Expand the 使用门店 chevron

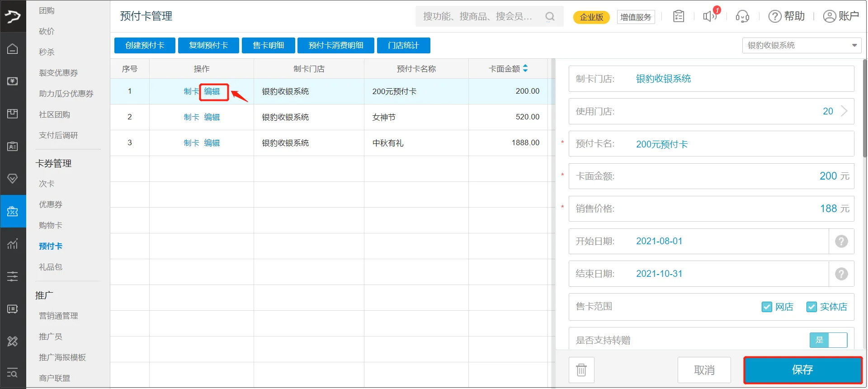point(844,111)
